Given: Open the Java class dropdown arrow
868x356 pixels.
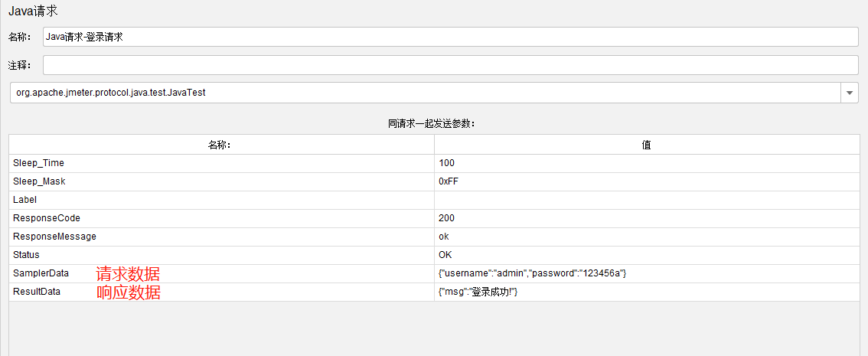Looking at the screenshot, I should pos(850,93).
